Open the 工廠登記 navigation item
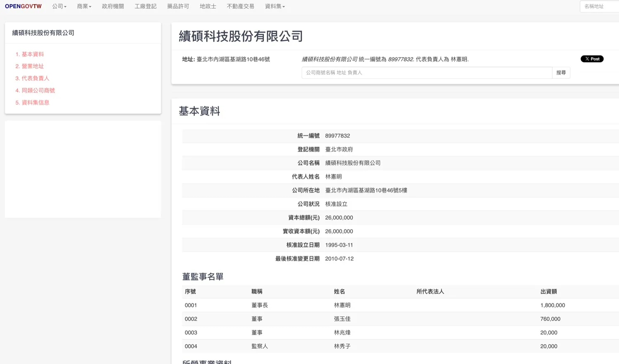This screenshot has height=364, width=619. (x=145, y=6)
